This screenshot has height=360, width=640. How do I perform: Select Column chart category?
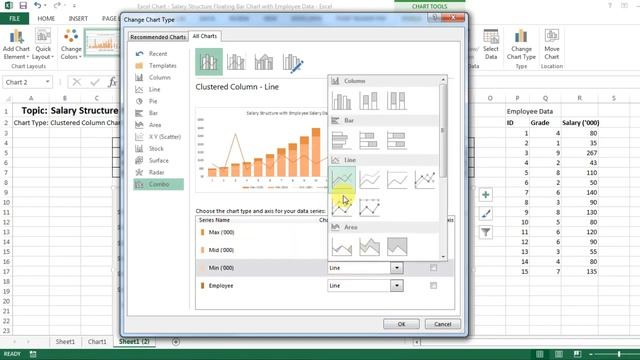point(158,77)
